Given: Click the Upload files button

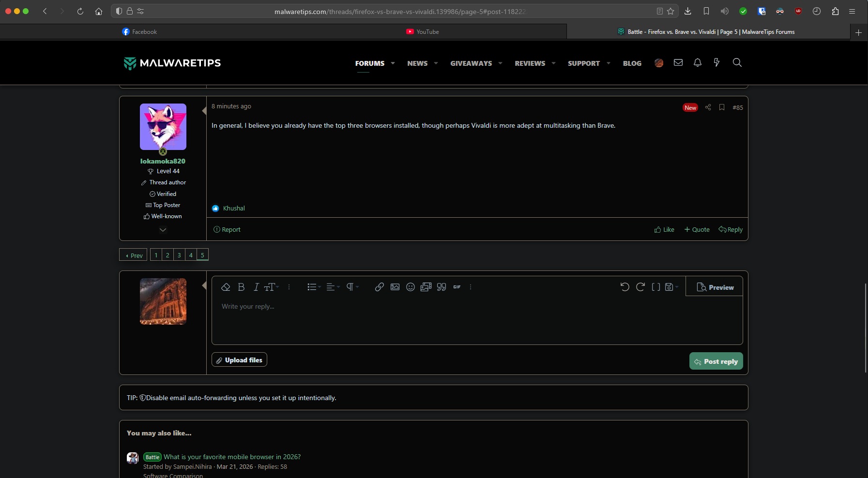Looking at the screenshot, I should click(239, 360).
